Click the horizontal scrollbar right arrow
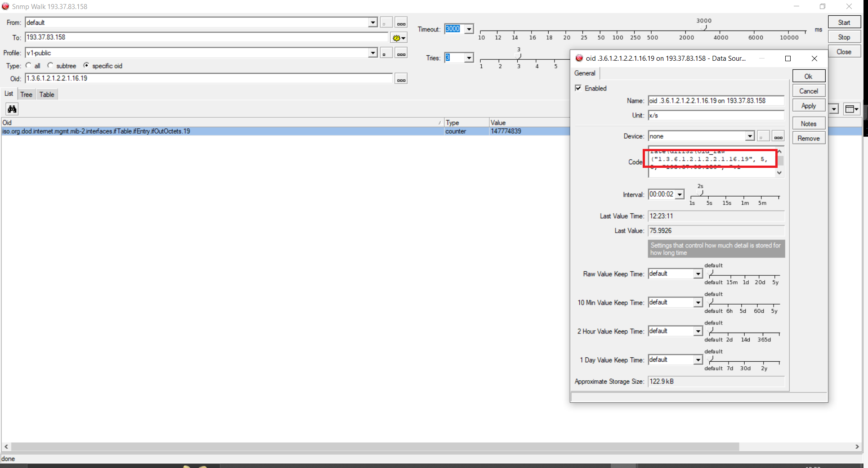Screen dimensions: 868x468 tap(857, 447)
